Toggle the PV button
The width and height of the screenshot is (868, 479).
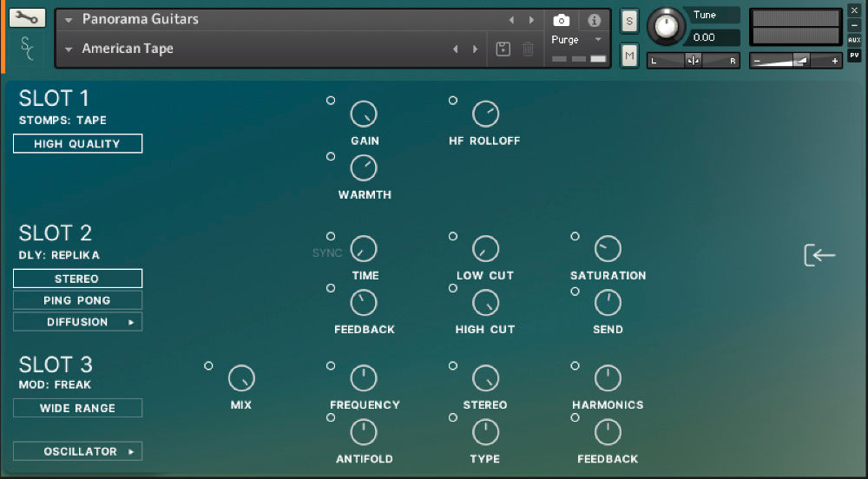pyautogui.click(x=854, y=55)
